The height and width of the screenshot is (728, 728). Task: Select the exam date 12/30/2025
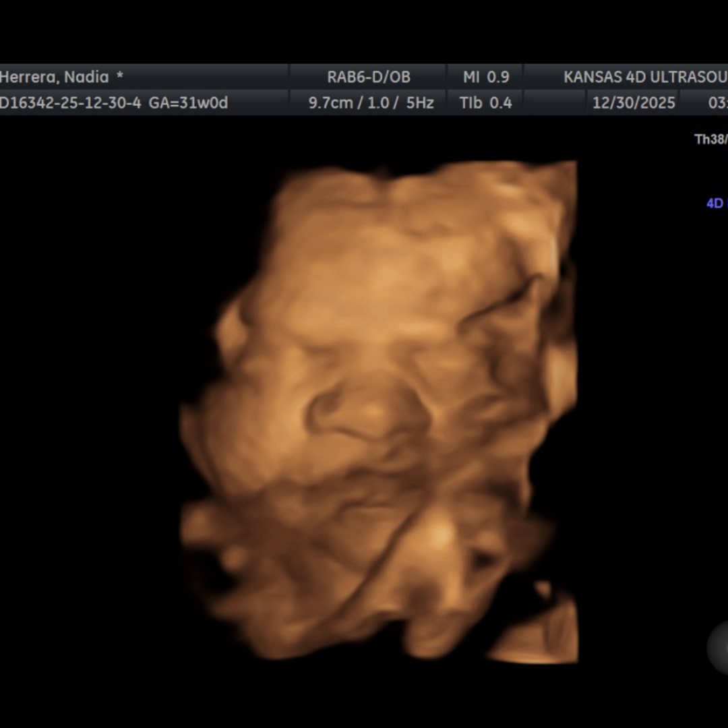[633, 103]
